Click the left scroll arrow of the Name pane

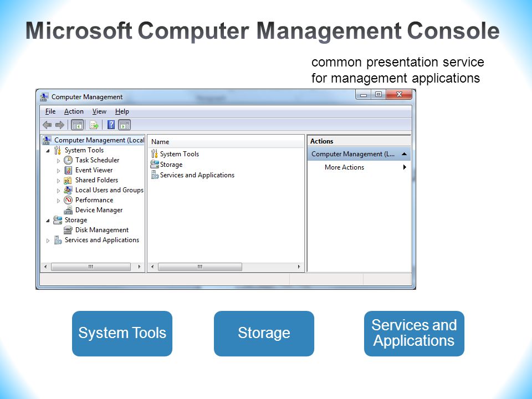(x=152, y=267)
